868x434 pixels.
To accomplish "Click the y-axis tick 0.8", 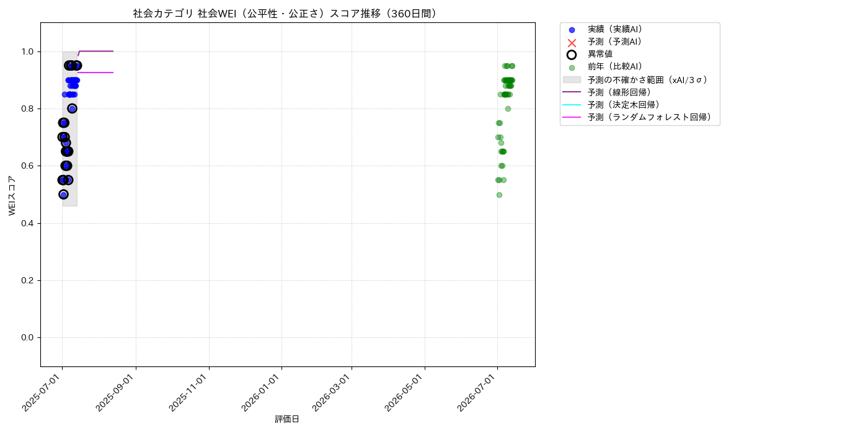I will (x=29, y=108).
